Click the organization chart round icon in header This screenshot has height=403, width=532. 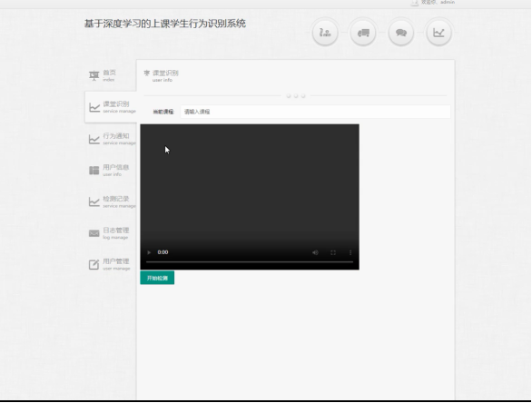[325, 33]
